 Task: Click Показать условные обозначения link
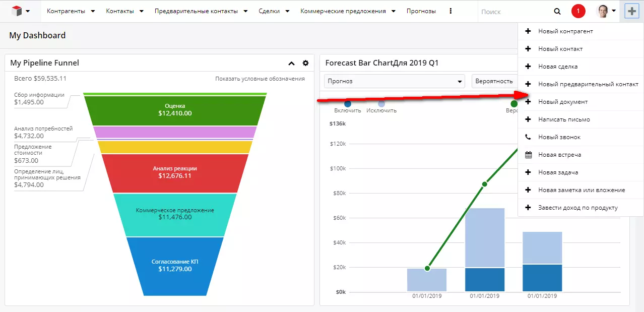(260, 79)
